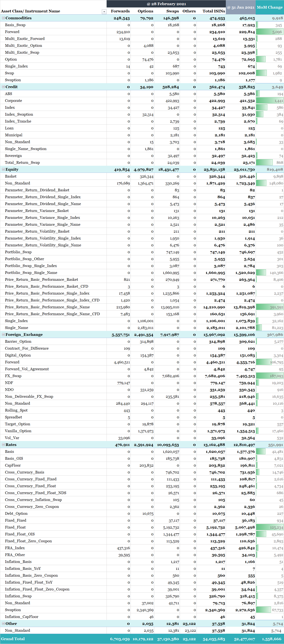Viewport: 284px width, 644px height.
Task: Click the Grand Total row label
Action: (x=13, y=639)
